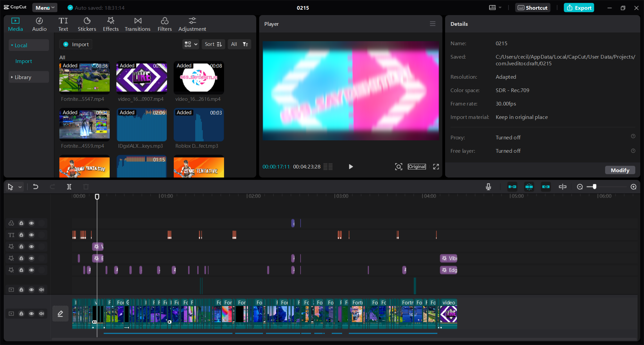Screen dimensions: 644x345
Task: Click the Export button
Action: pyautogui.click(x=579, y=8)
